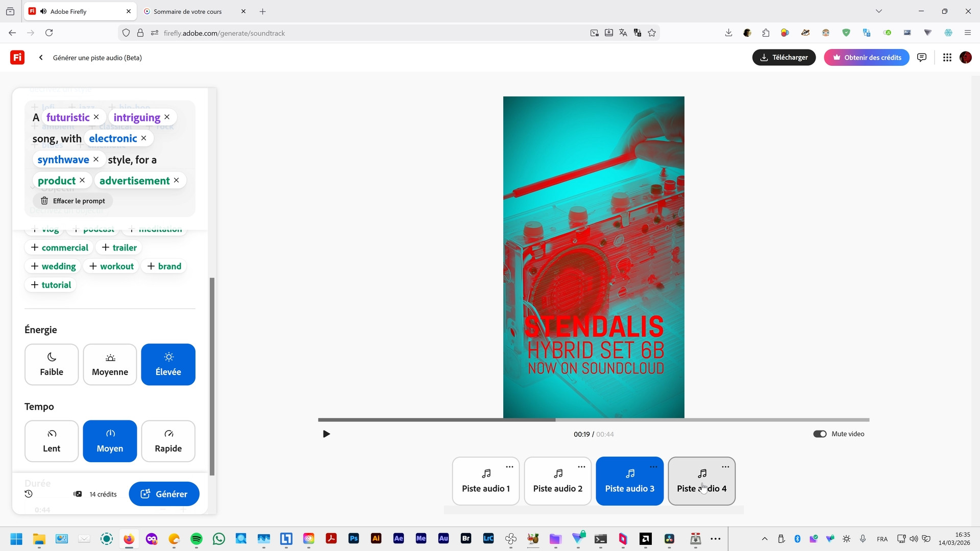This screenshot has height=551, width=980.
Task: Select Faible energy level
Action: (x=52, y=364)
